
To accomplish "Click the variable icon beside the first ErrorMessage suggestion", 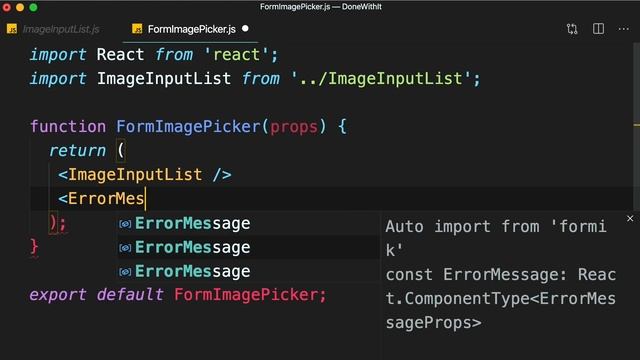I will 125,224.
